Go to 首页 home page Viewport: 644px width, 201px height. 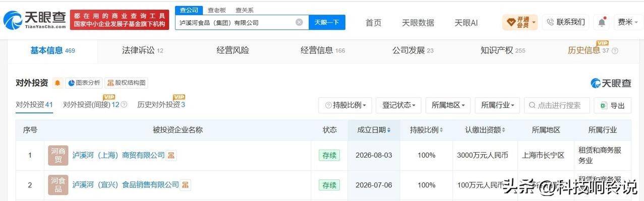coord(373,22)
